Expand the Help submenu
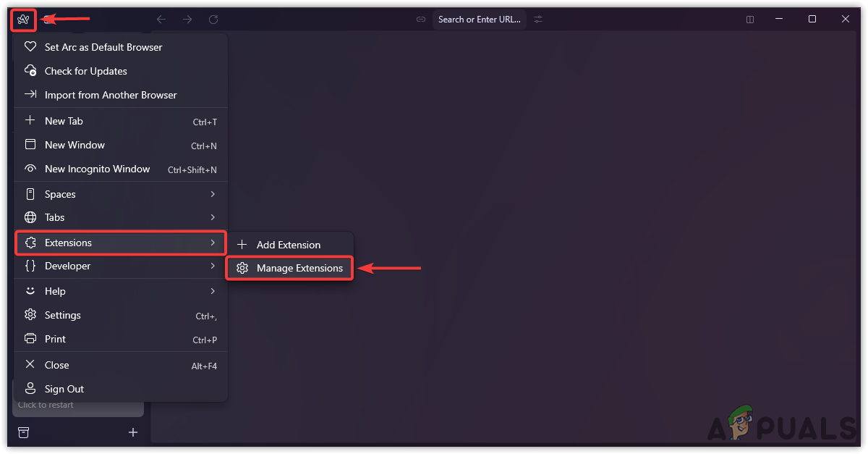This screenshot has height=454, width=868. point(120,291)
